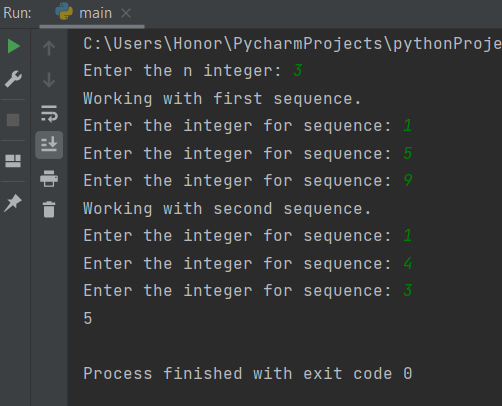
Task: Click the output result line showing 5
Action: click(x=88, y=318)
